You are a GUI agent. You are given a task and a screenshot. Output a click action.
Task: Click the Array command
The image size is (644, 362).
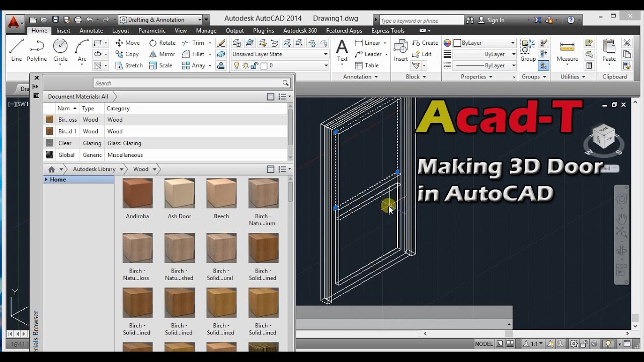(x=193, y=65)
